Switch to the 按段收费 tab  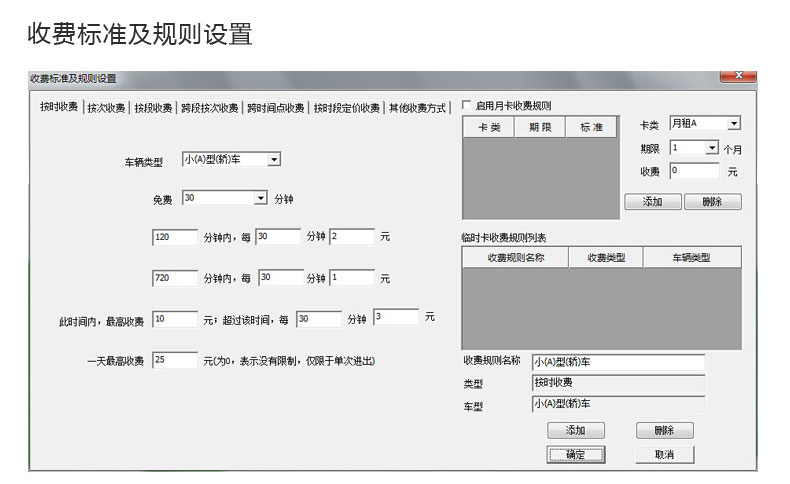(x=154, y=108)
